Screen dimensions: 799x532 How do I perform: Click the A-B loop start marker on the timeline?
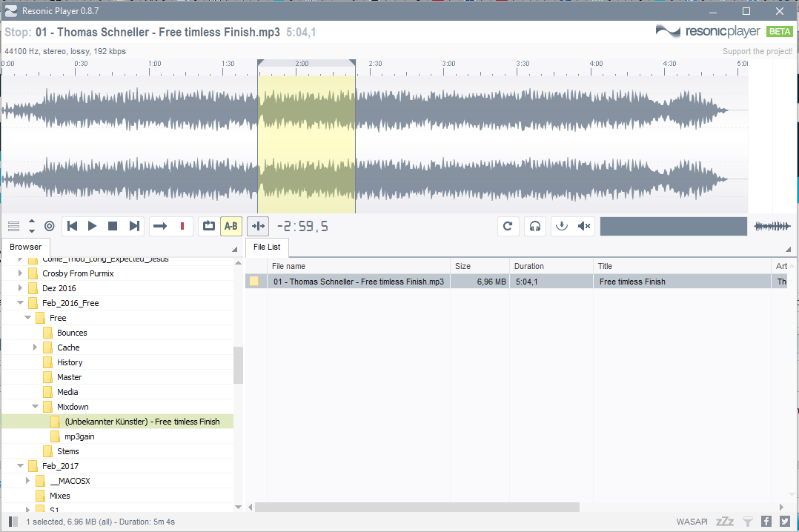point(260,63)
